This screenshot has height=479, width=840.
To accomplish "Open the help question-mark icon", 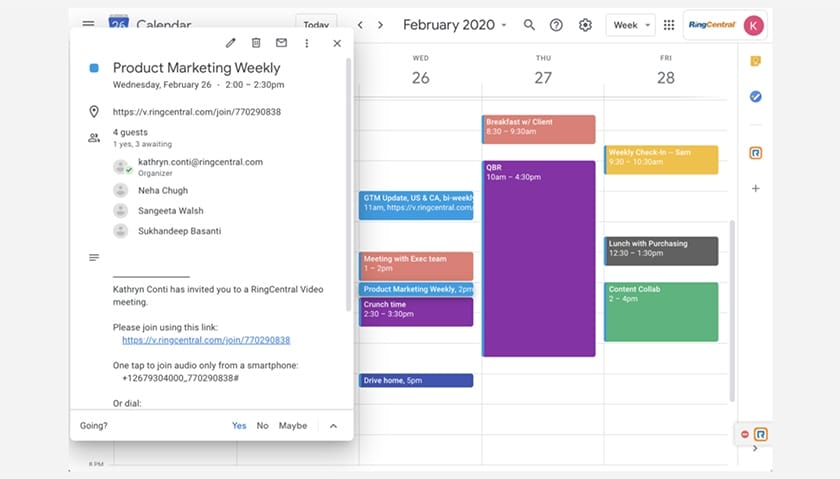I will [x=556, y=25].
